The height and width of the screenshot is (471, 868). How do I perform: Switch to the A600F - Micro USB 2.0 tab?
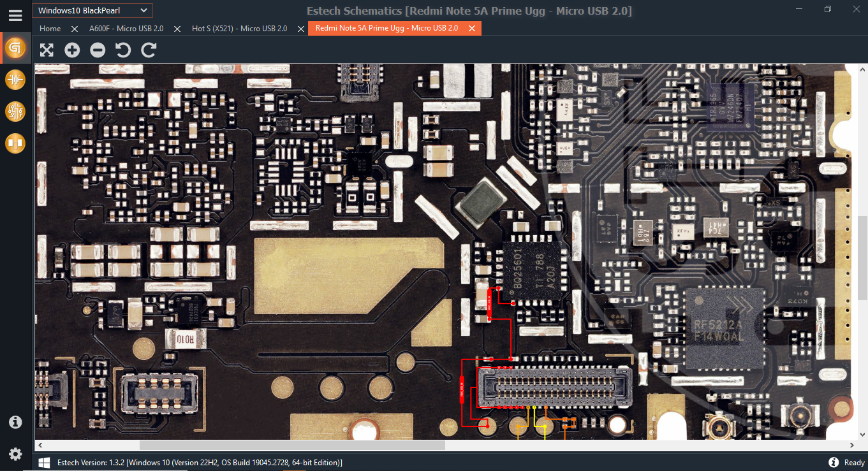(x=126, y=29)
